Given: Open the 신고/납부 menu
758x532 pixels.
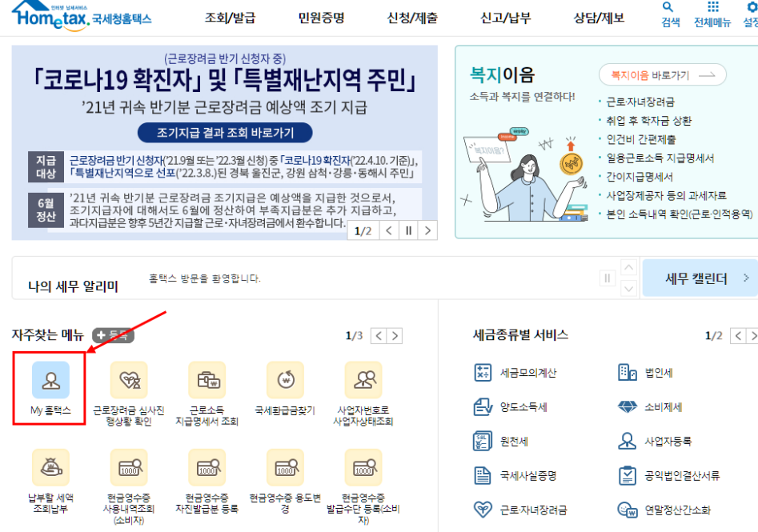Looking at the screenshot, I should click(506, 18).
